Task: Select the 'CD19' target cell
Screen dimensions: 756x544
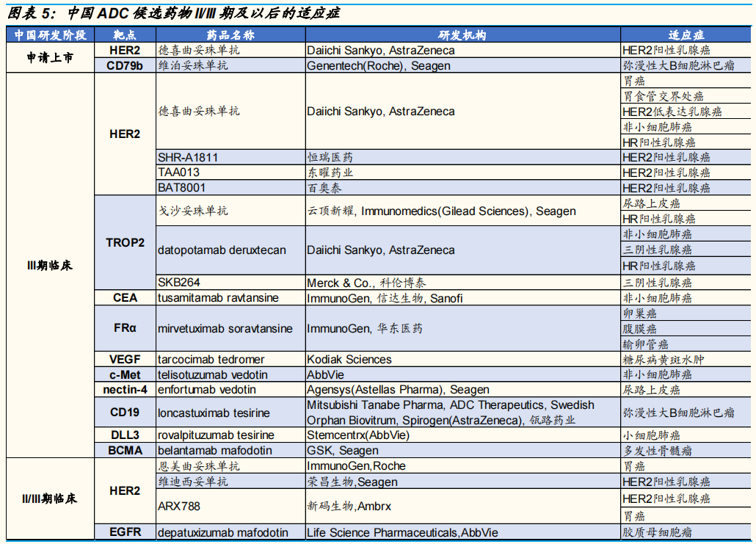Action: [x=125, y=413]
